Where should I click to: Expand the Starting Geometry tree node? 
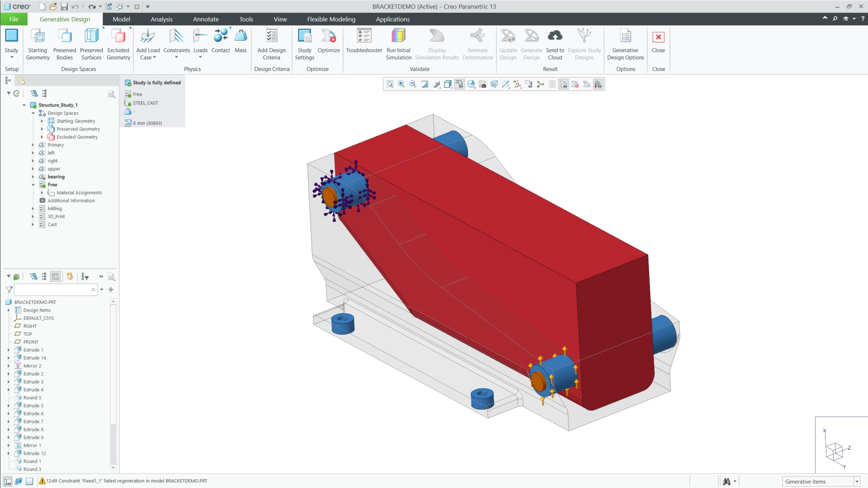pyautogui.click(x=42, y=121)
